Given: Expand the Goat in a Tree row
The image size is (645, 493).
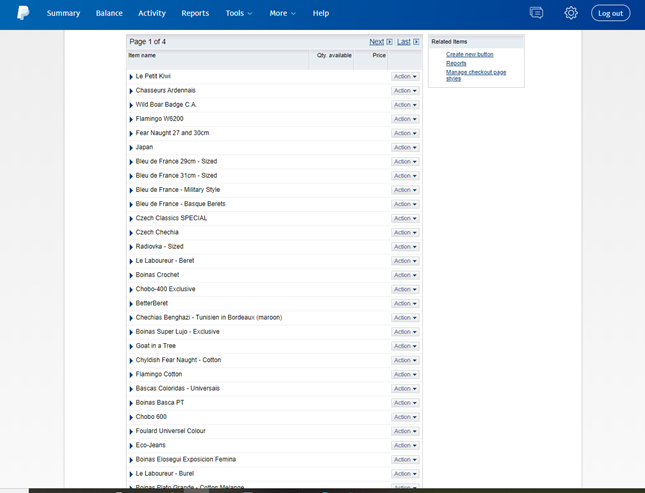Looking at the screenshot, I should tap(131, 346).
